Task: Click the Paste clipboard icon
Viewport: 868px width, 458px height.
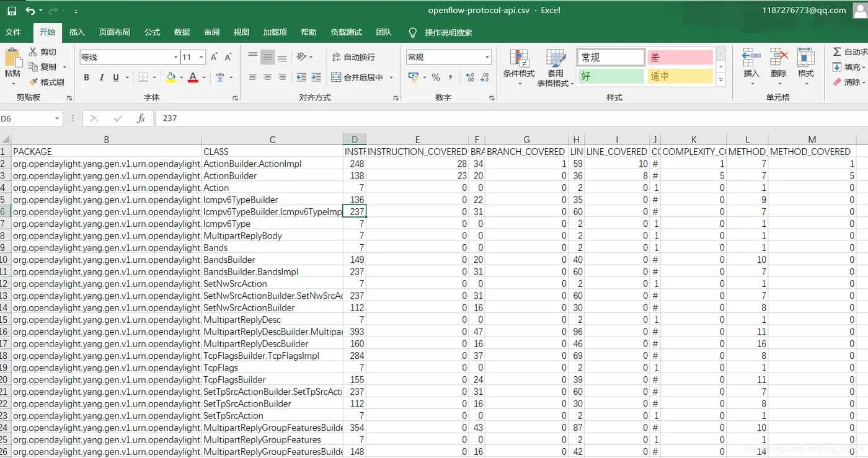Action: pyautogui.click(x=12, y=58)
